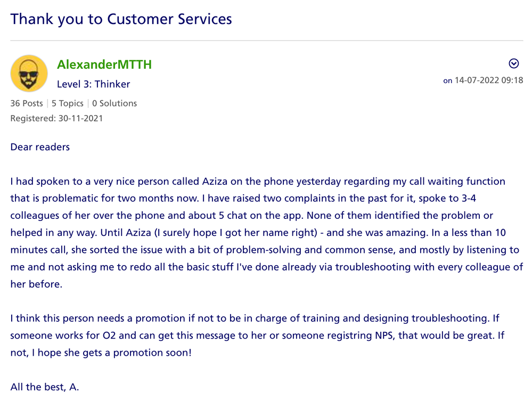Click the 'All the best, A.' sign-off
This screenshot has width=532, height=410.
click(x=45, y=387)
